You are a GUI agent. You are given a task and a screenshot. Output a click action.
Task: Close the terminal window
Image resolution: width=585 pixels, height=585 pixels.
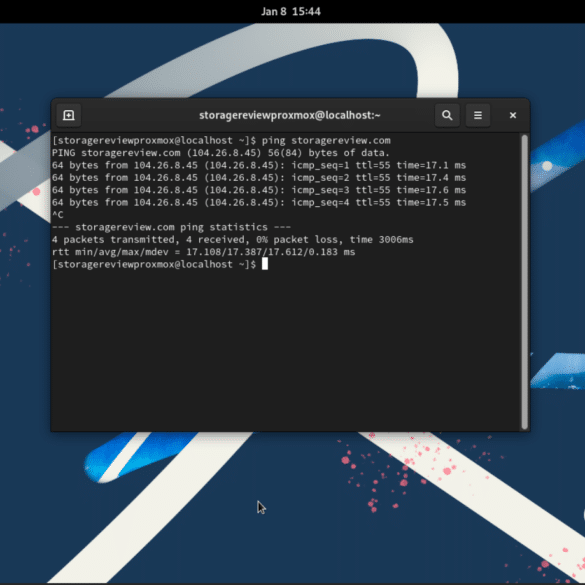513,115
